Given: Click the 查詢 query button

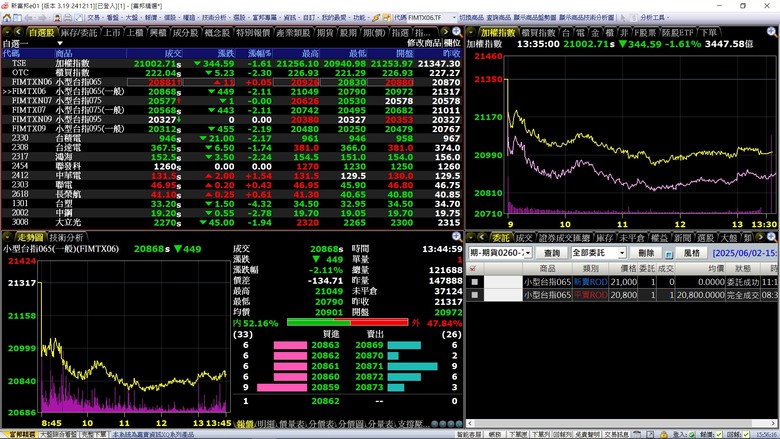Looking at the screenshot, I should [x=552, y=253].
